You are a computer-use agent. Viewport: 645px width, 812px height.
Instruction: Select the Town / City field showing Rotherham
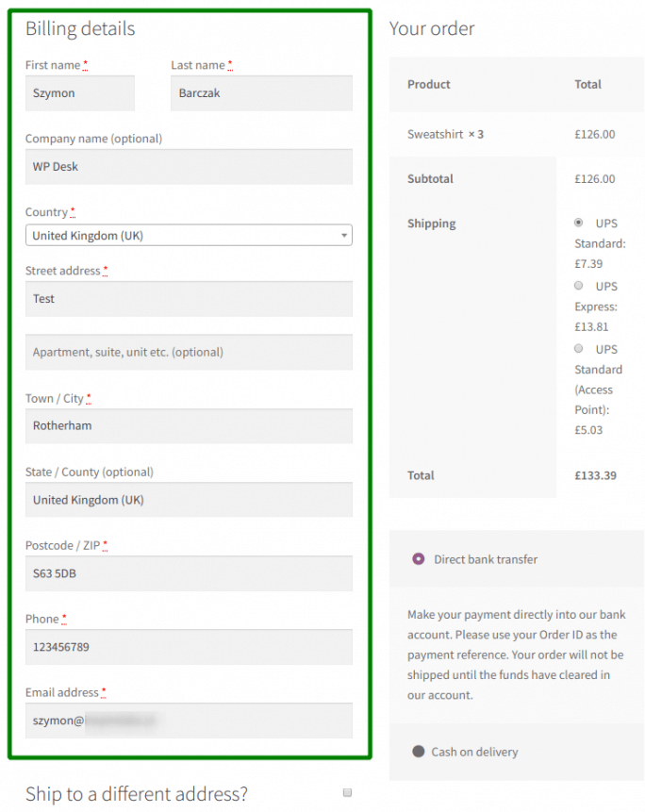(x=188, y=426)
